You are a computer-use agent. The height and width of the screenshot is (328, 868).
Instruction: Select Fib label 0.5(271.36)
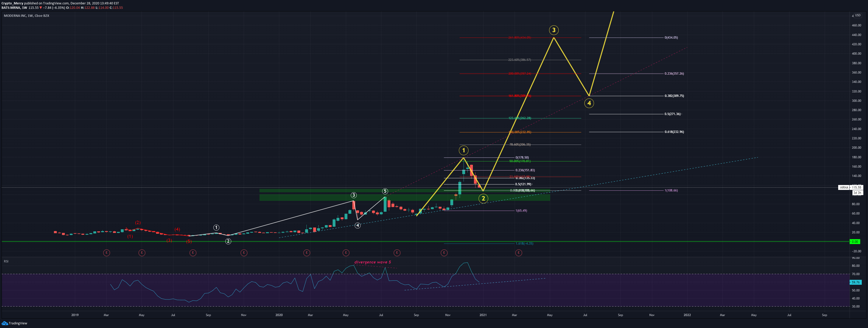[673, 114]
